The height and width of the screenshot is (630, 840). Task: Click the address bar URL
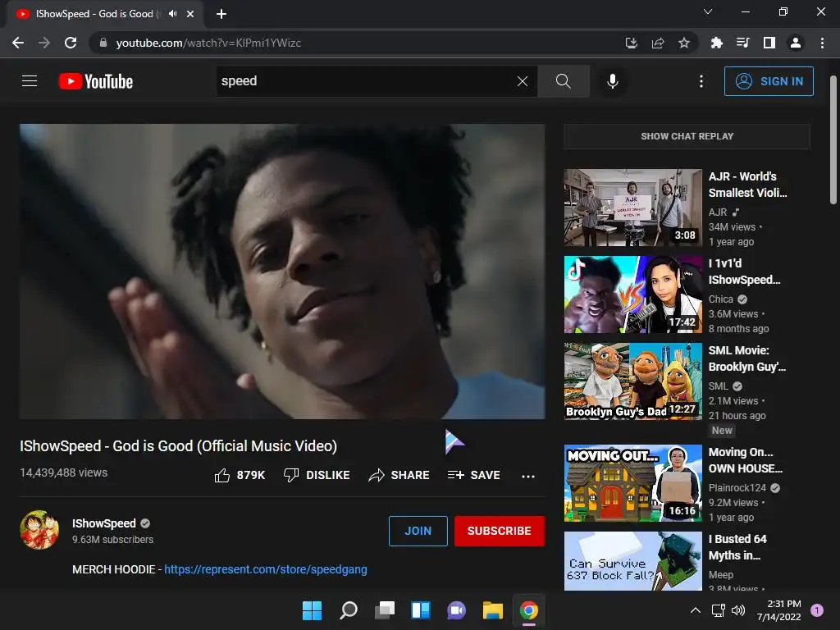click(x=208, y=43)
